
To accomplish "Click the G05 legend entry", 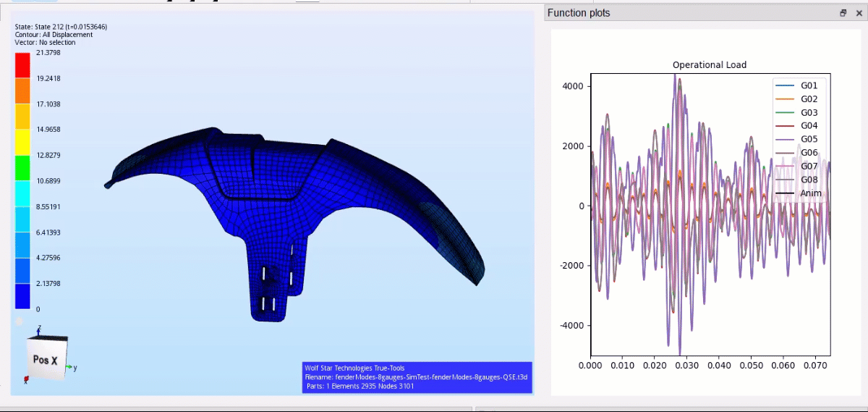I will pyautogui.click(x=797, y=140).
